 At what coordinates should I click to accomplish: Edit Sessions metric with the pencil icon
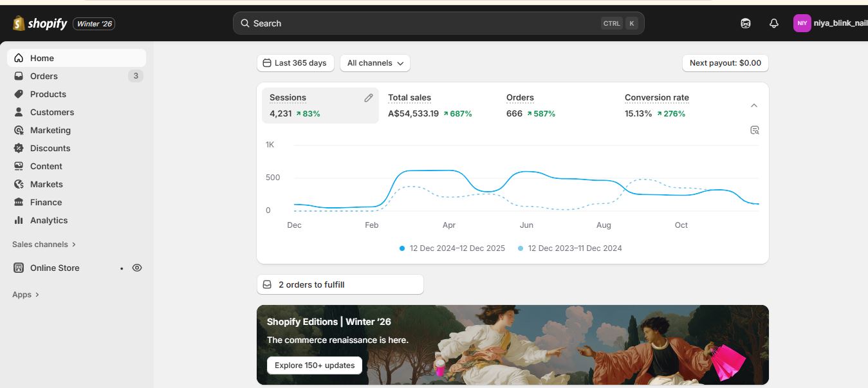(369, 98)
